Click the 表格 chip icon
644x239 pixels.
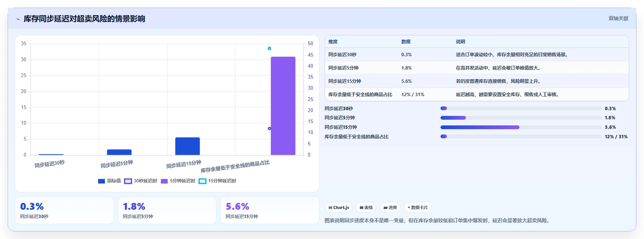tap(361, 207)
